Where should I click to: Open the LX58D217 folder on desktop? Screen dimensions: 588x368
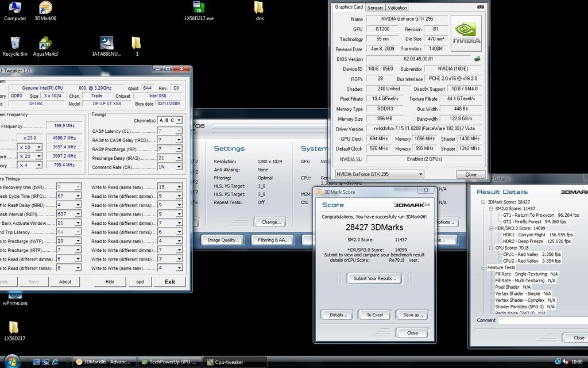click(x=14, y=331)
